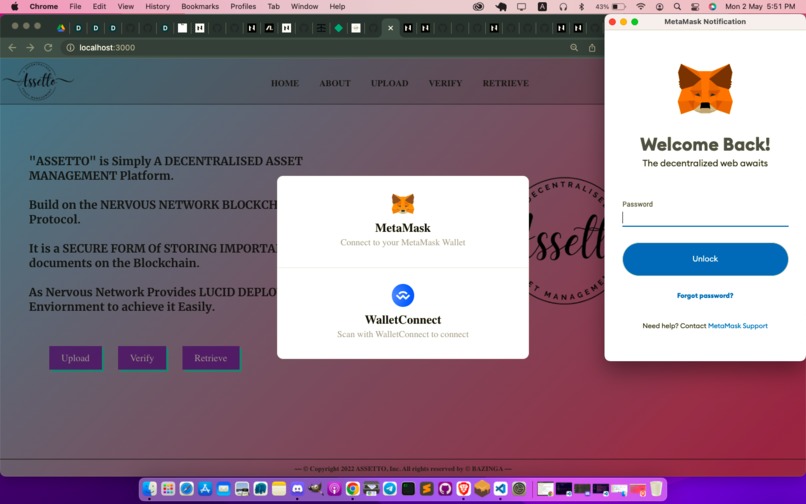Click the browser forward arrow
Screen dimensions: 806x504
(x=30, y=47)
